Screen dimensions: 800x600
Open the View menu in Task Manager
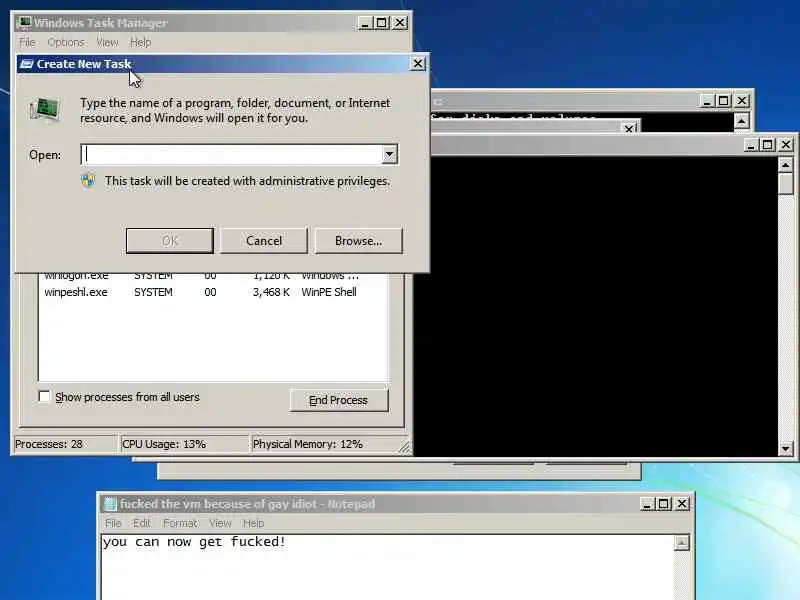(107, 42)
